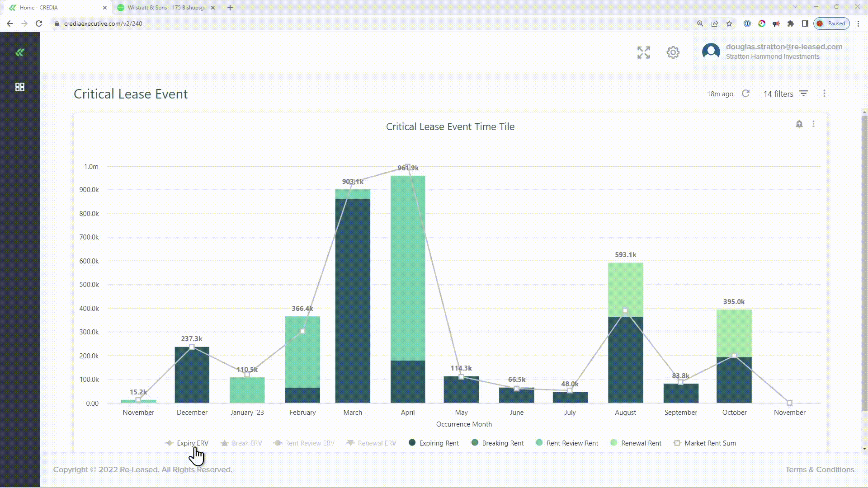Reload the current page
This screenshot has height=488, width=868.
pyautogui.click(x=39, y=23)
